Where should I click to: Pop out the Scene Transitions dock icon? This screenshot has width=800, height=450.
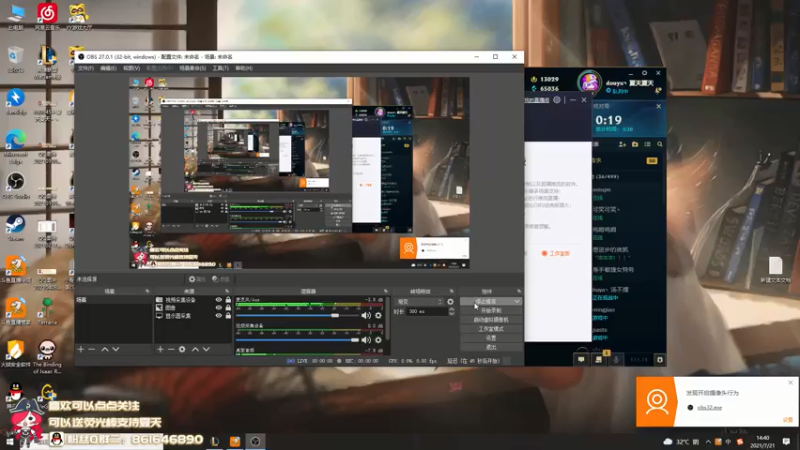tap(452, 291)
